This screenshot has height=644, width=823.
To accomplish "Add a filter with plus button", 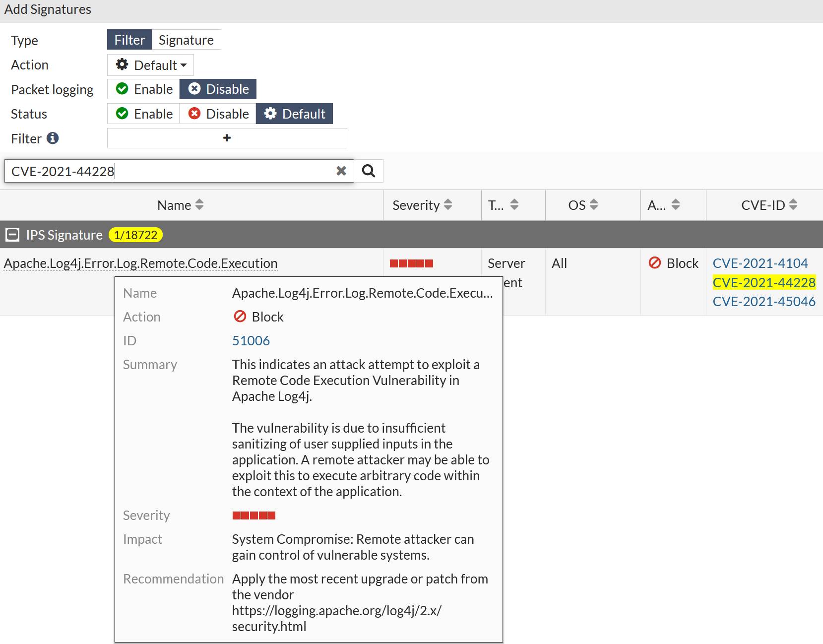I will pyautogui.click(x=227, y=138).
